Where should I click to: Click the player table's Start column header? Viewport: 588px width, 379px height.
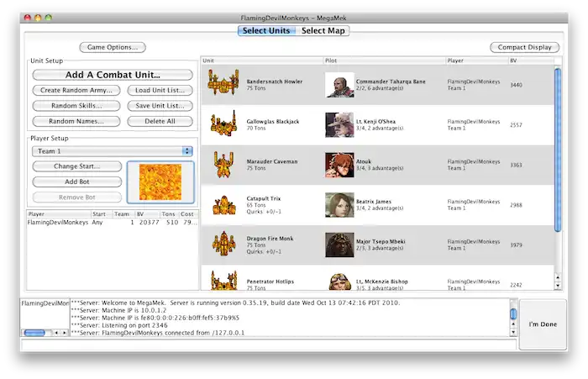pos(102,214)
